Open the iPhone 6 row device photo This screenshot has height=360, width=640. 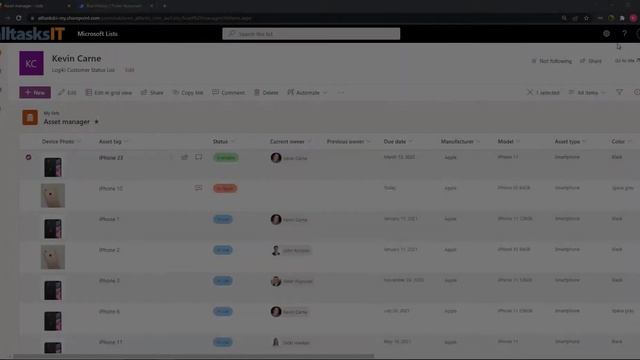[x=53, y=320]
